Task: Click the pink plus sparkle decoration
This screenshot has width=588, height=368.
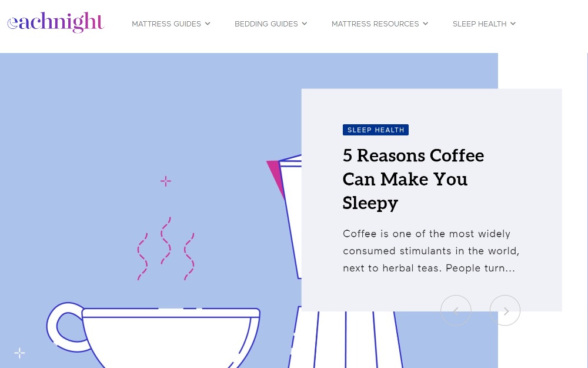Action: (166, 181)
